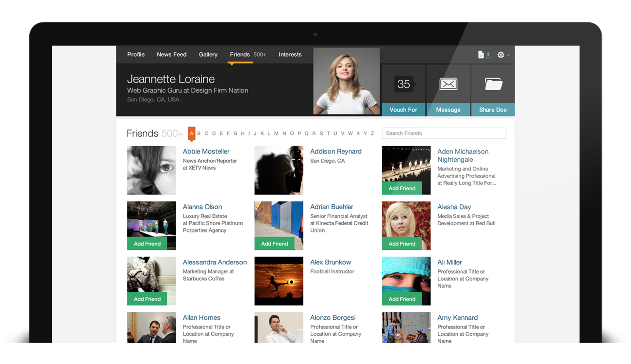Click Alanna Olson's thumbnail image
Image resolution: width=631 pixels, height=364 pixels.
pos(151,219)
